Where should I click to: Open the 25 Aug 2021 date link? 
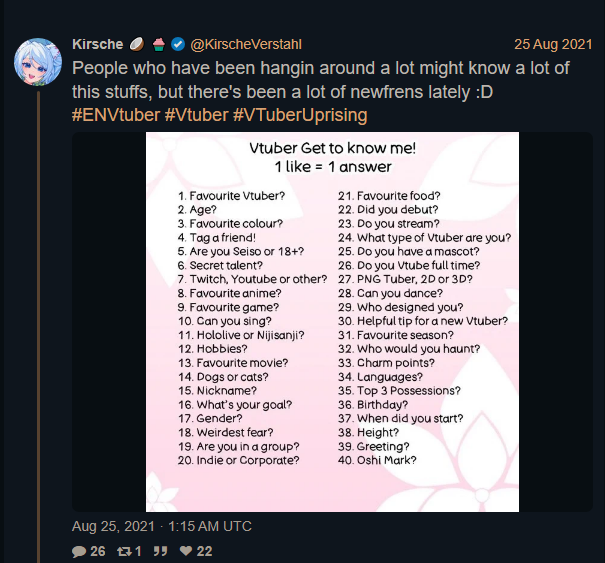coord(553,44)
